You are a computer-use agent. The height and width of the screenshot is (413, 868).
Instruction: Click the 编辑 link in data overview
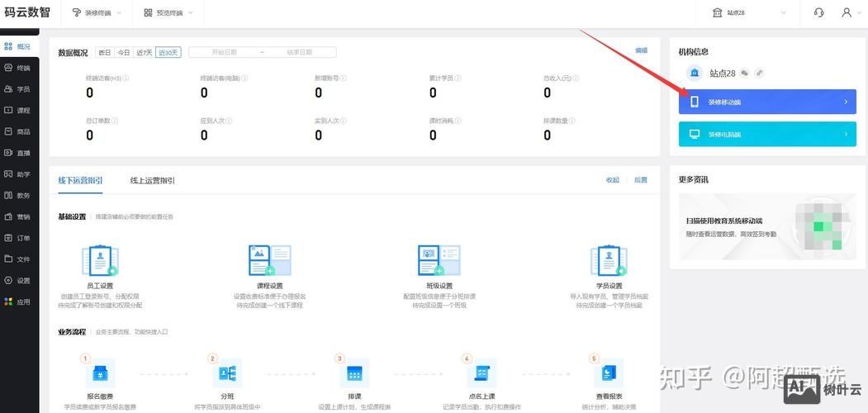641,51
